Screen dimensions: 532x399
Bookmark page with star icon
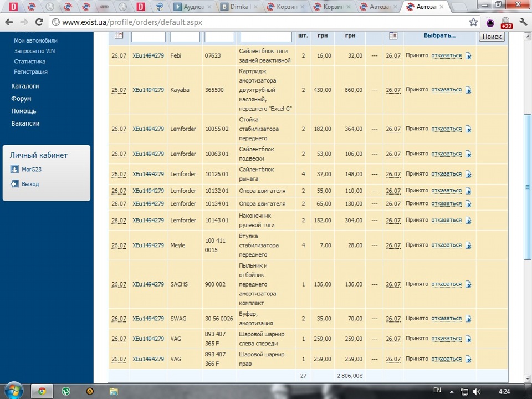tap(473, 22)
